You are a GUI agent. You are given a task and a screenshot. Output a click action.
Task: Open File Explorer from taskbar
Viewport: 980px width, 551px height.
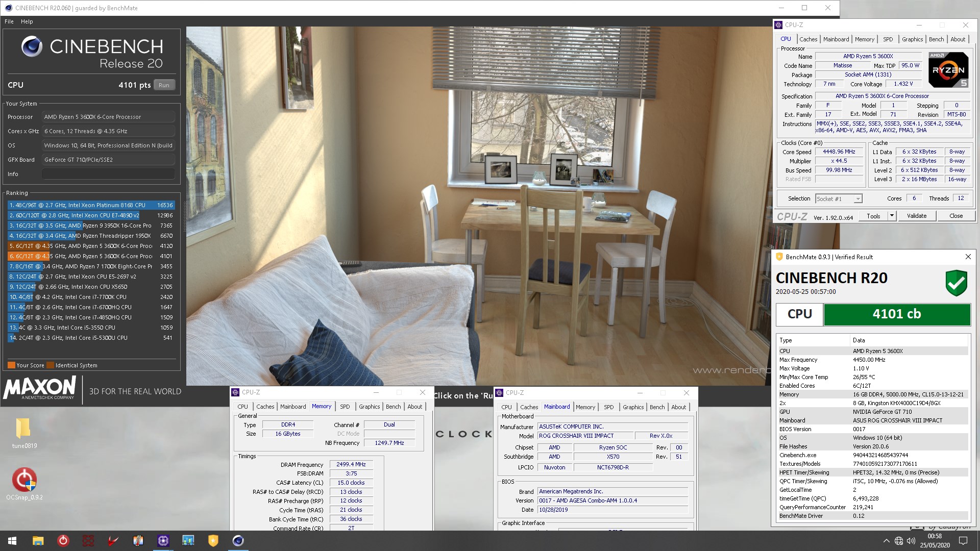click(38, 541)
